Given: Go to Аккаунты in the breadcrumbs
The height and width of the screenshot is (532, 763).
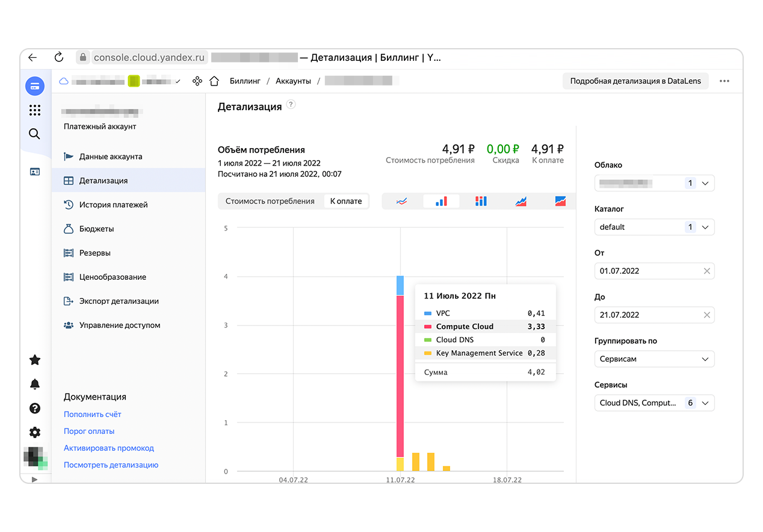Looking at the screenshot, I should tap(293, 81).
